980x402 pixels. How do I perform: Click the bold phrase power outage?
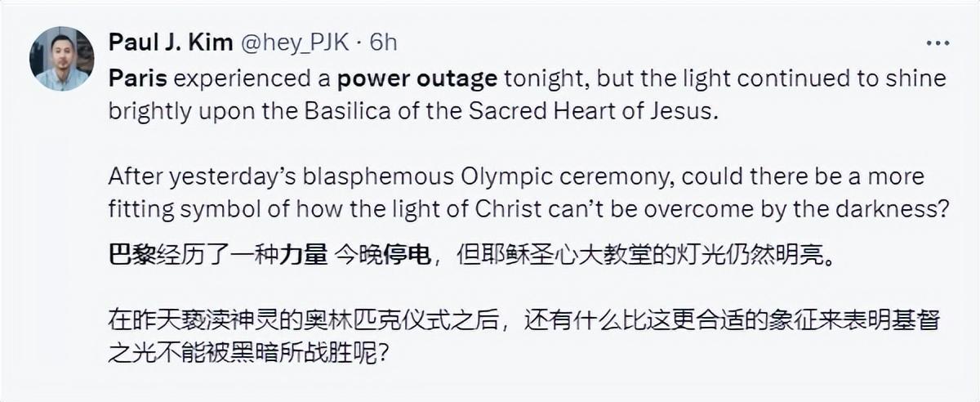[417, 79]
